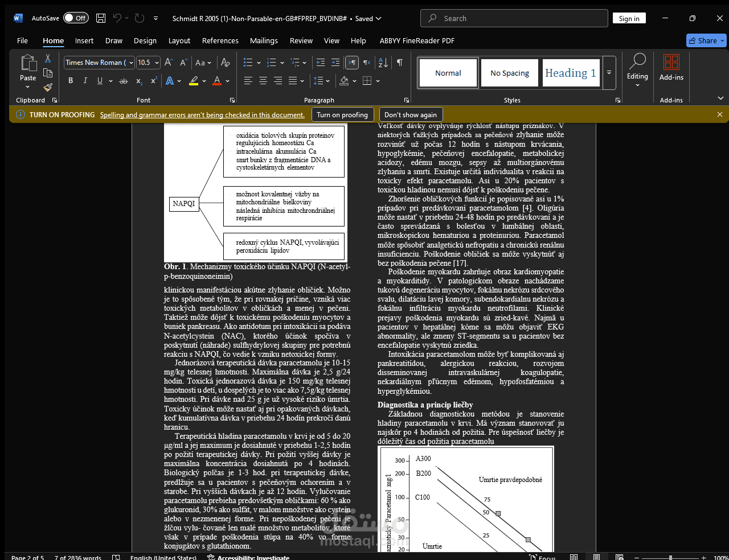This screenshot has height=560, width=729.
Task: Decrease the paragraph indent
Action: point(321,63)
